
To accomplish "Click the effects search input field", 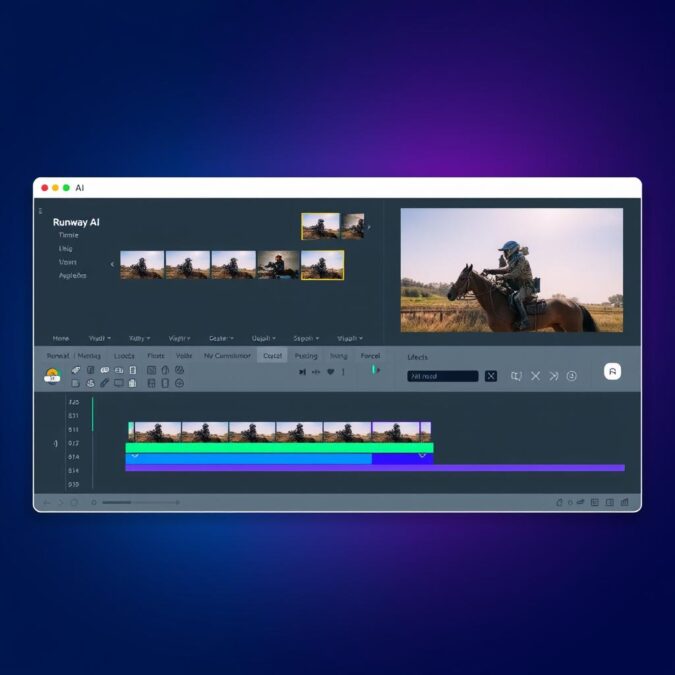I will pos(443,376).
